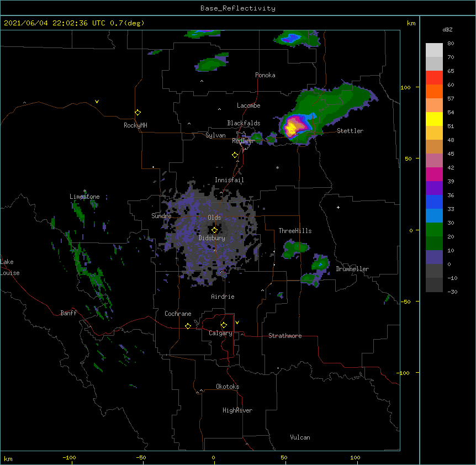Click the yellow diamond marker above Calgary label
Viewport: 476px width, 465px height.
(224, 325)
